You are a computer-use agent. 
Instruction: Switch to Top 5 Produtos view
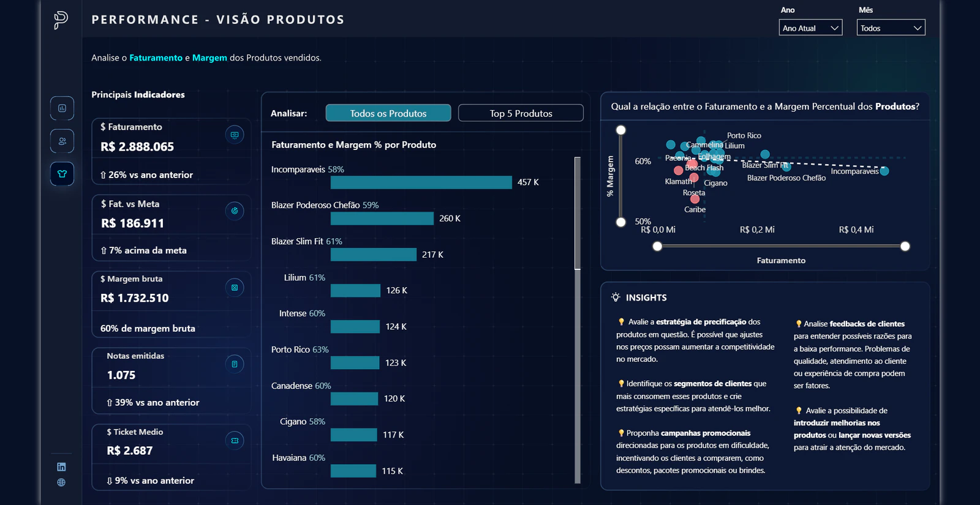pyautogui.click(x=521, y=113)
